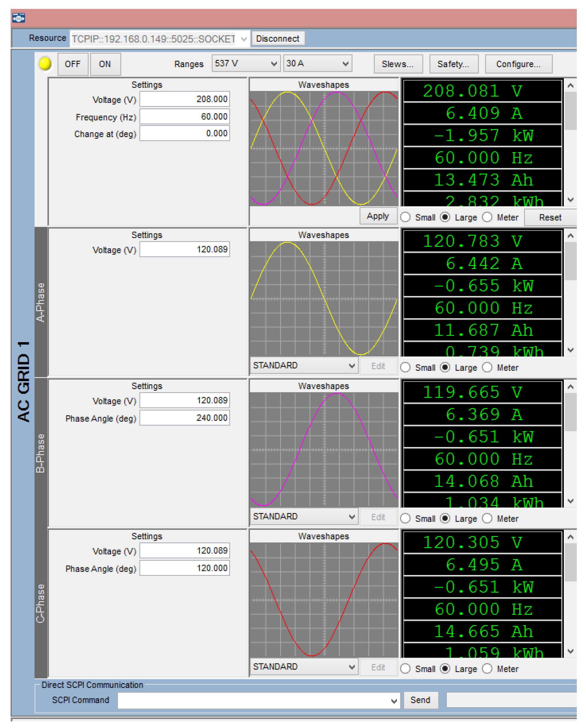Image resolution: width=586 pixels, height=728 pixels.
Task: Turn the output ON
Action: (x=105, y=64)
